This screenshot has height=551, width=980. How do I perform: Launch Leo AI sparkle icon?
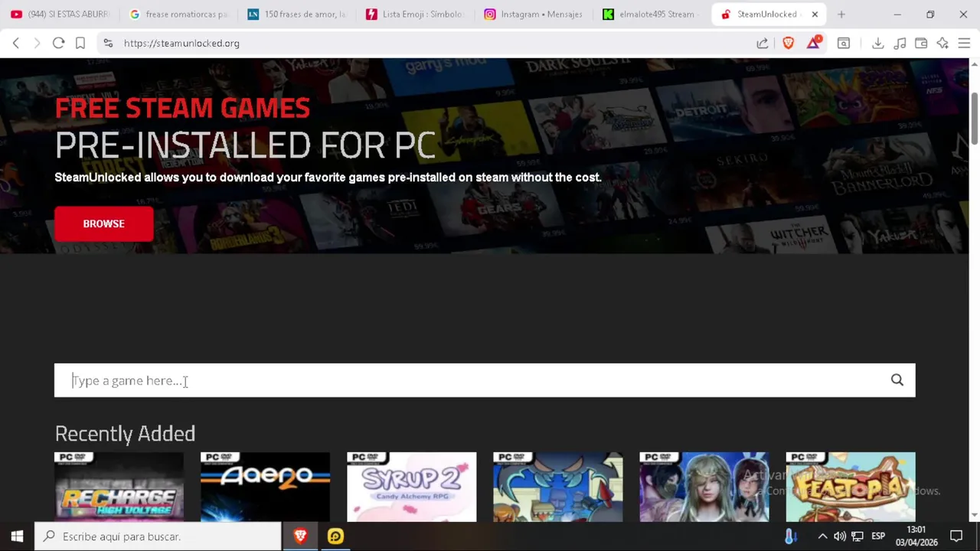click(942, 44)
